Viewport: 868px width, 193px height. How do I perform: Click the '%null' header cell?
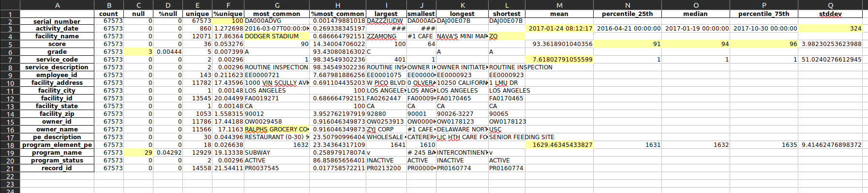(x=168, y=14)
